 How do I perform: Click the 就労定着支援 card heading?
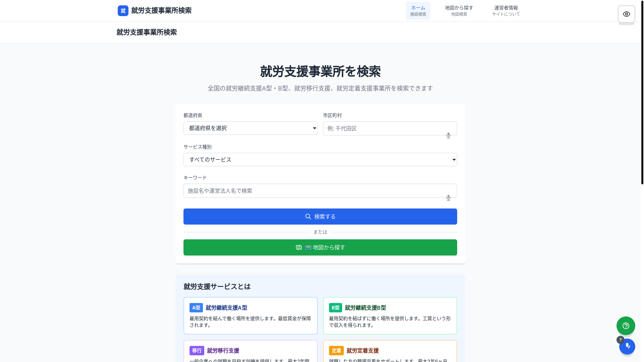(x=363, y=351)
